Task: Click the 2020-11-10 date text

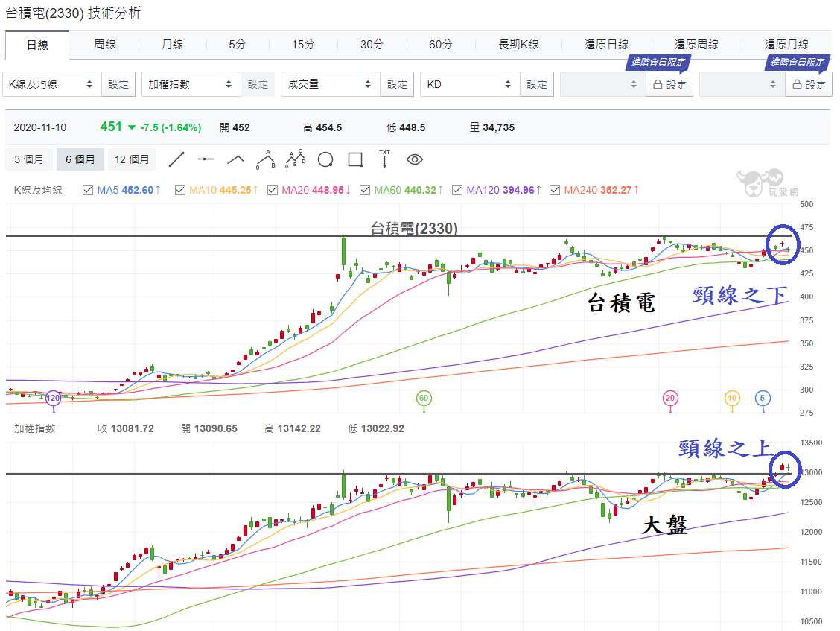Action: (x=40, y=127)
